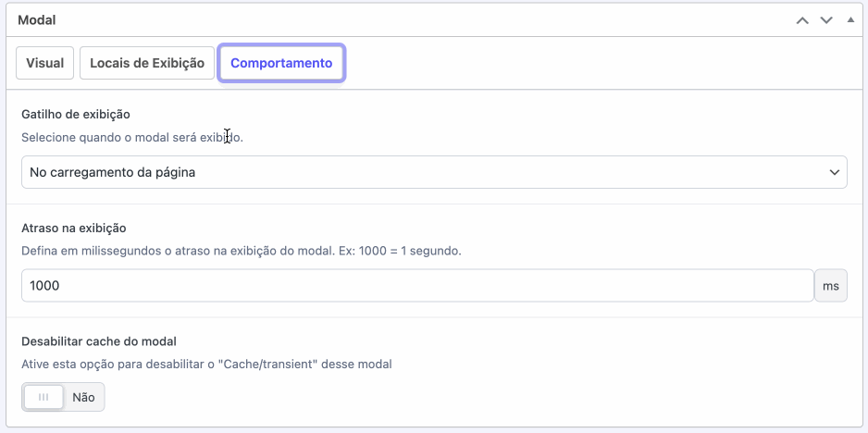Click the 'Ative esta opção' description text
The width and height of the screenshot is (868, 433).
click(x=206, y=364)
